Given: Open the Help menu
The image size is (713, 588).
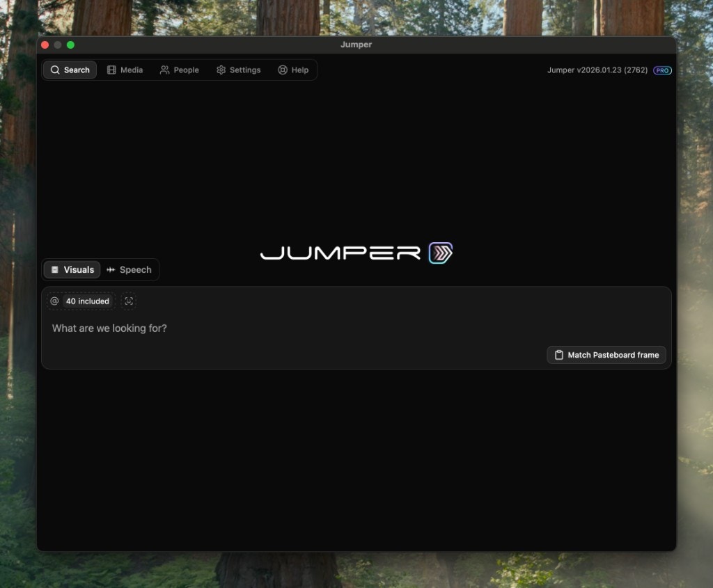Looking at the screenshot, I should 293,70.
